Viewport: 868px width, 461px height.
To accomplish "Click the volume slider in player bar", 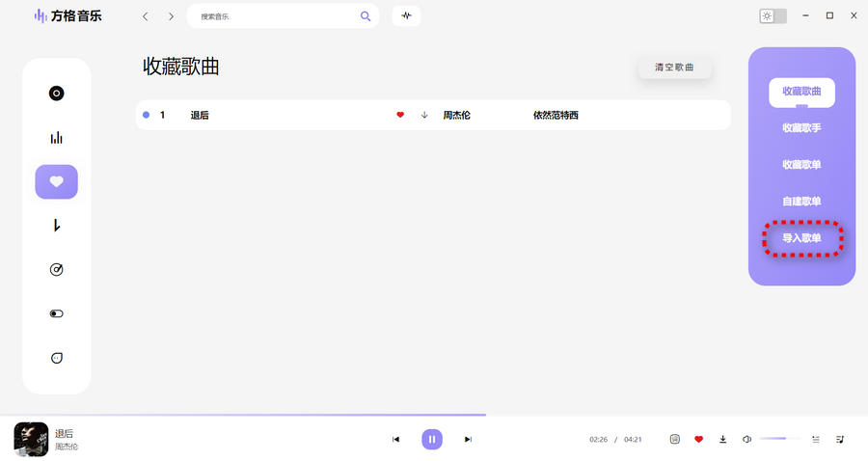I will pos(780,439).
